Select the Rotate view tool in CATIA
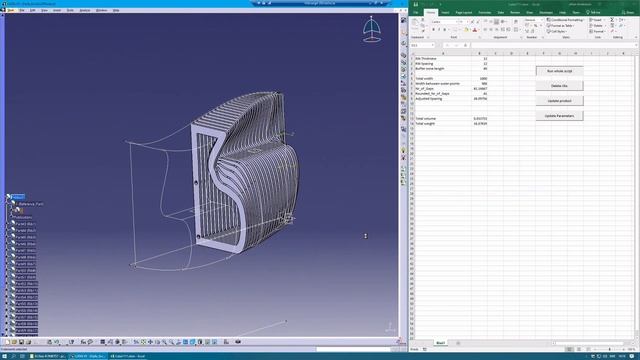The image size is (640, 360). pos(158,342)
